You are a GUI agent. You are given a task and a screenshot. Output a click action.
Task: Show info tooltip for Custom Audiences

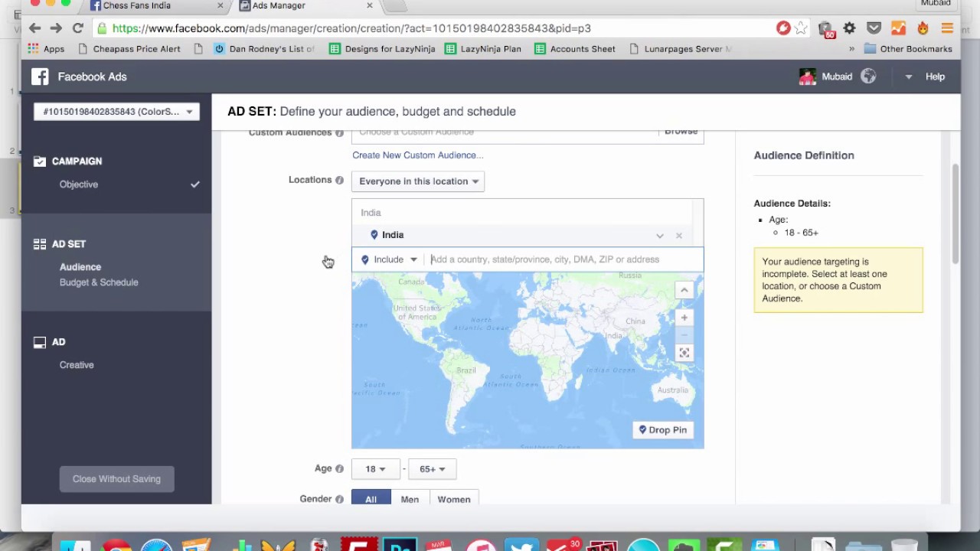[339, 132]
